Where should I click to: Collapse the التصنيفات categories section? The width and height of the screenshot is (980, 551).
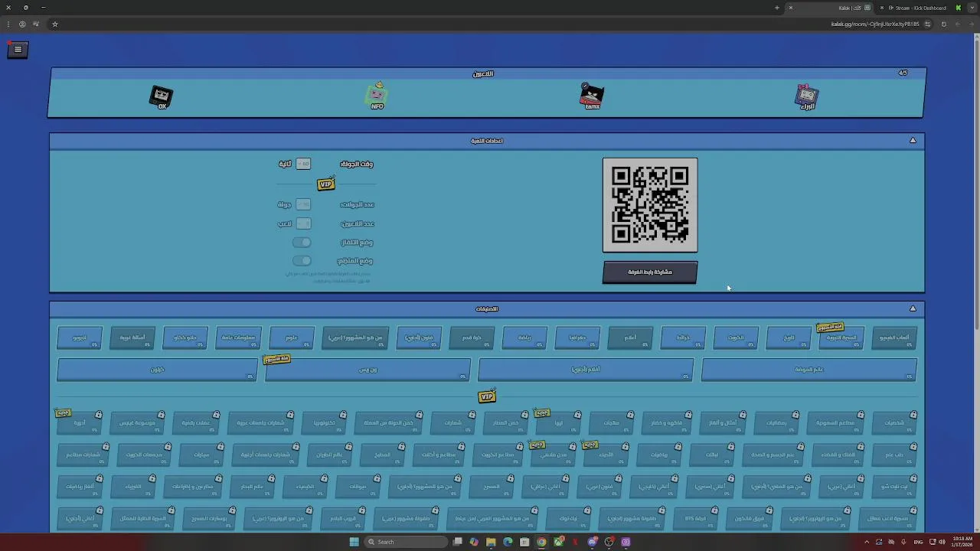point(913,308)
